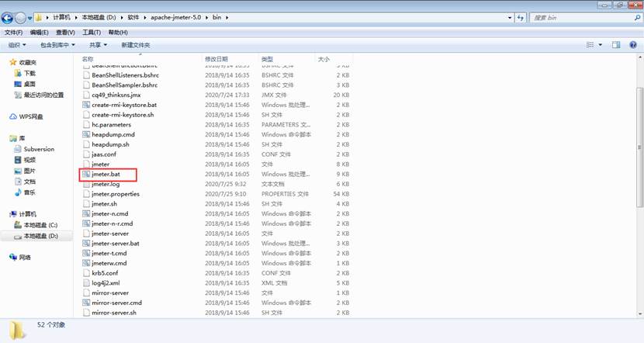Click apache-jmeter-5.0 in address breadcrumb
Screen dimensions: 644x343
[x=176, y=17]
